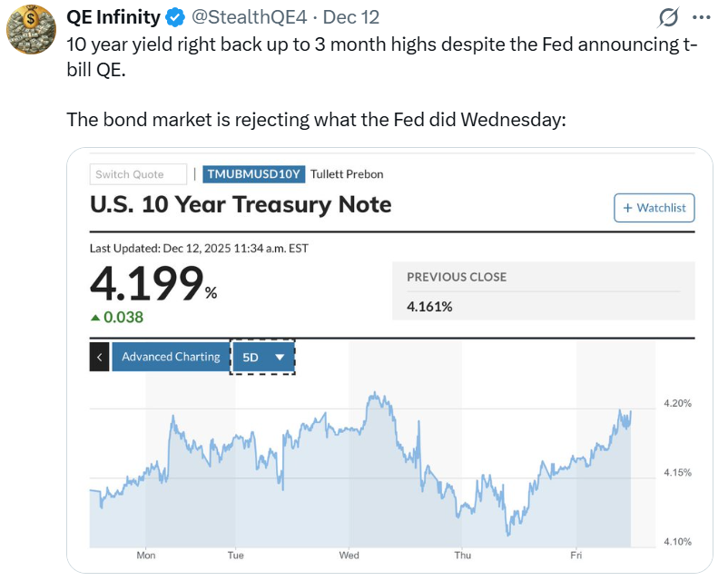Click the Previous Close box
This screenshot has width=728, height=581.
click(543, 291)
